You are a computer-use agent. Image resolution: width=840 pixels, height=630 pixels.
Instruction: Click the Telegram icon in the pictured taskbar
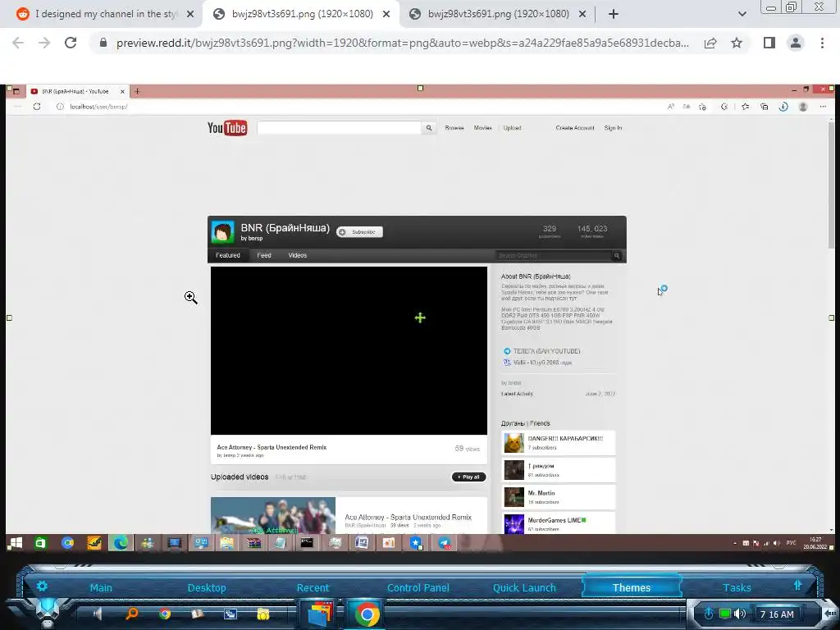444,543
